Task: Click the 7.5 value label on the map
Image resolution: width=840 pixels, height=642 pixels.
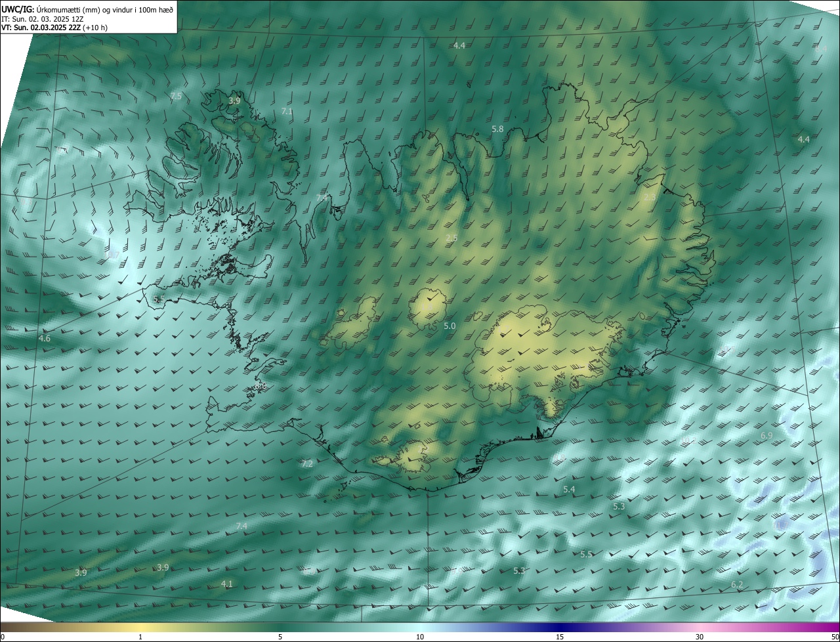Action: tap(176, 96)
